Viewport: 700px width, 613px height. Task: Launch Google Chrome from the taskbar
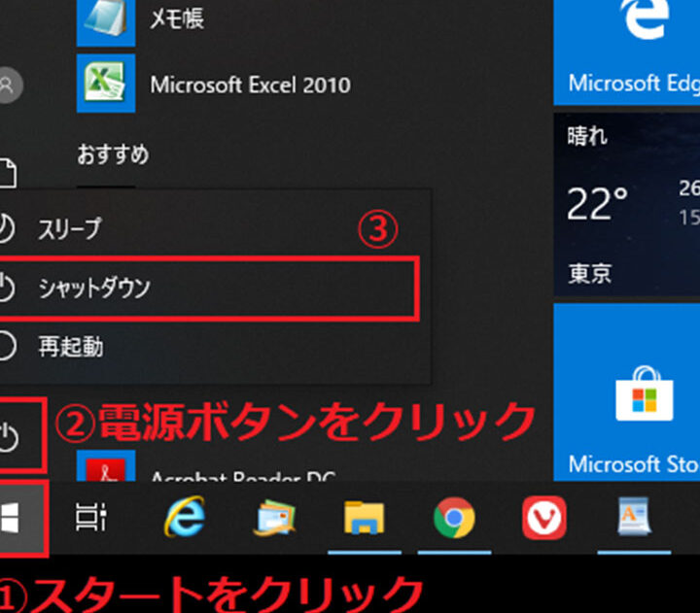[454, 520]
